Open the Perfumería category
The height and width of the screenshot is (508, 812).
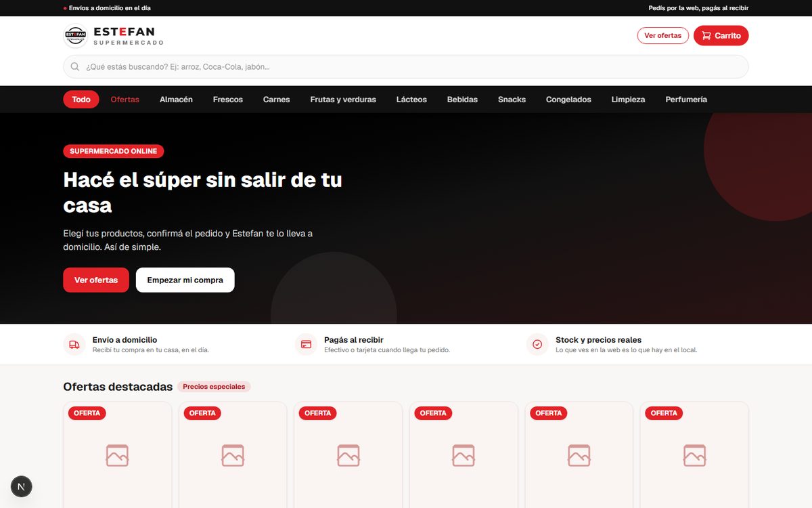[686, 100]
